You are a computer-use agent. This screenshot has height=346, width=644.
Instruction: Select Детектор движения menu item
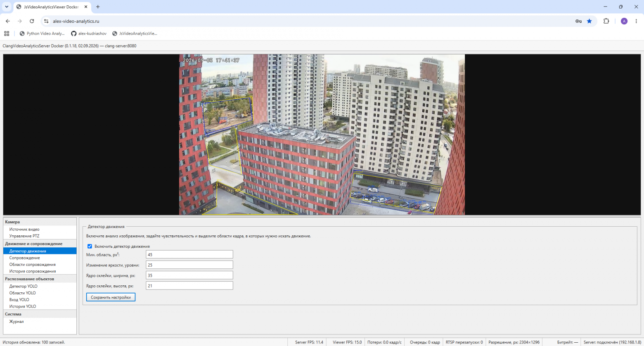tap(40, 251)
